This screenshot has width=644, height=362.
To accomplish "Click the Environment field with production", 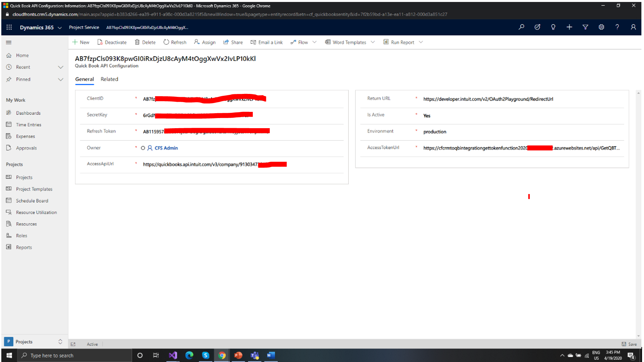I will pos(435,132).
